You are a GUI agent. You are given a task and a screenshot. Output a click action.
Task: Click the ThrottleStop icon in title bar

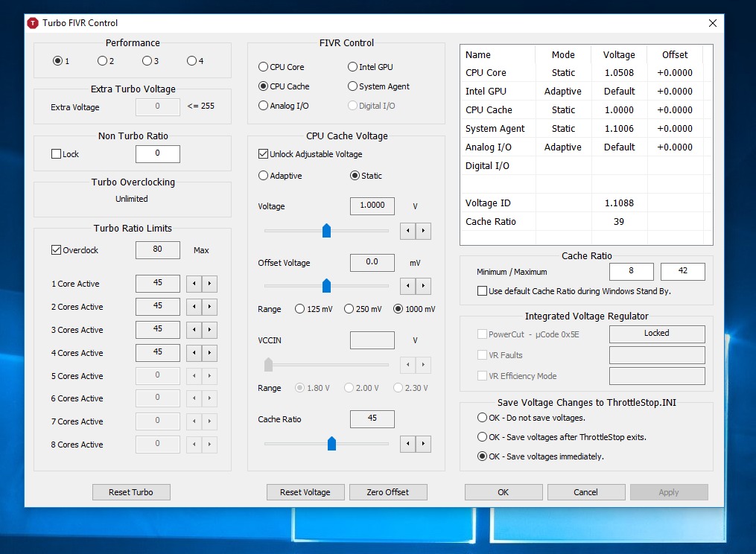[33, 23]
